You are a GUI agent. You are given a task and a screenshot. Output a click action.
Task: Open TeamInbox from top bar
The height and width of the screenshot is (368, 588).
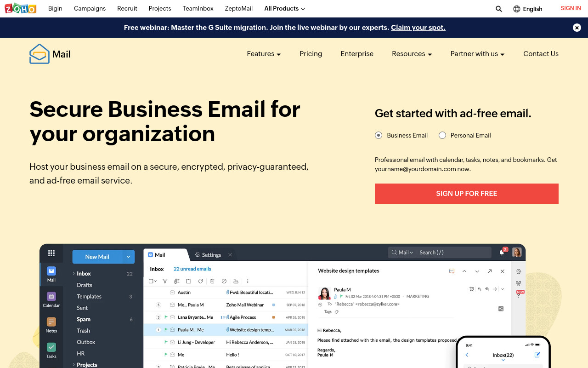[198, 9]
